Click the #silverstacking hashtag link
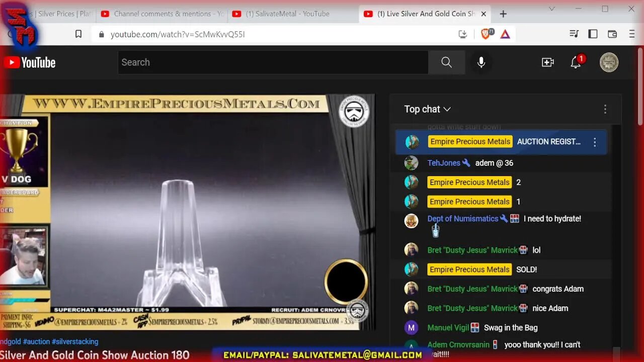Screen dimensions: 644x362 click(x=75, y=342)
